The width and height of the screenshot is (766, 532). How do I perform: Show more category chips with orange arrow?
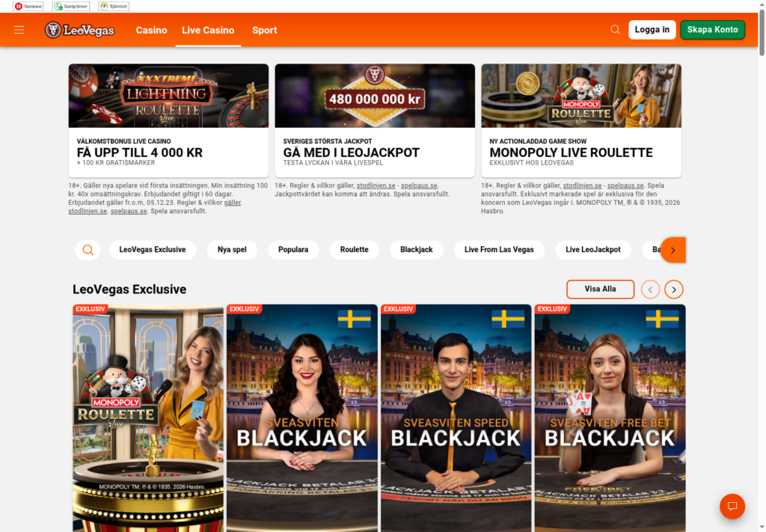coord(673,250)
